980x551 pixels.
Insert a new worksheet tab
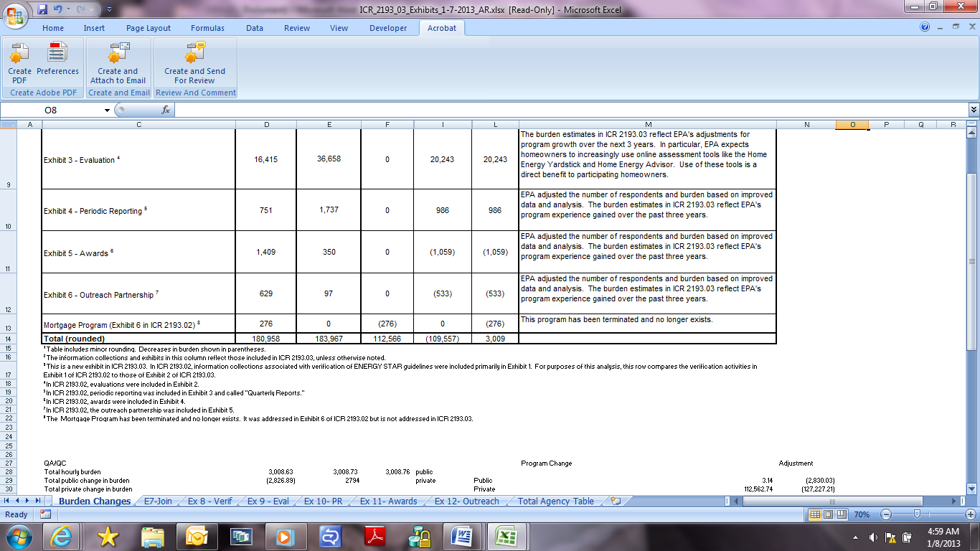pyautogui.click(x=615, y=501)
